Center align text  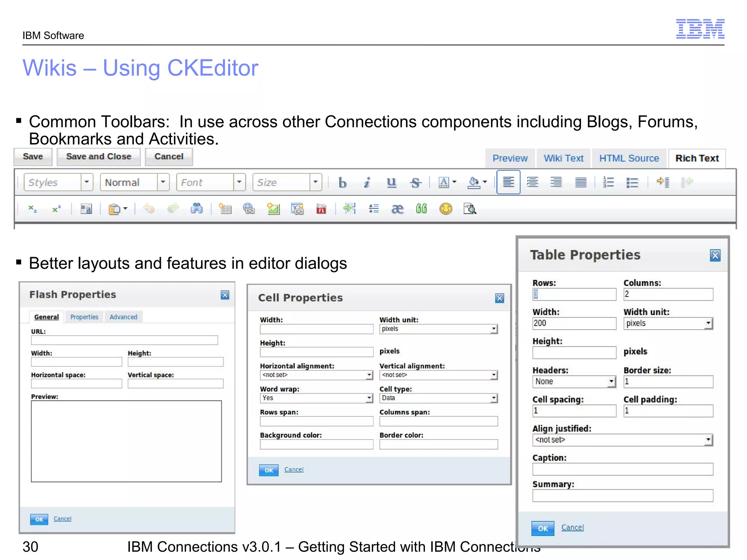click(533, 182)
